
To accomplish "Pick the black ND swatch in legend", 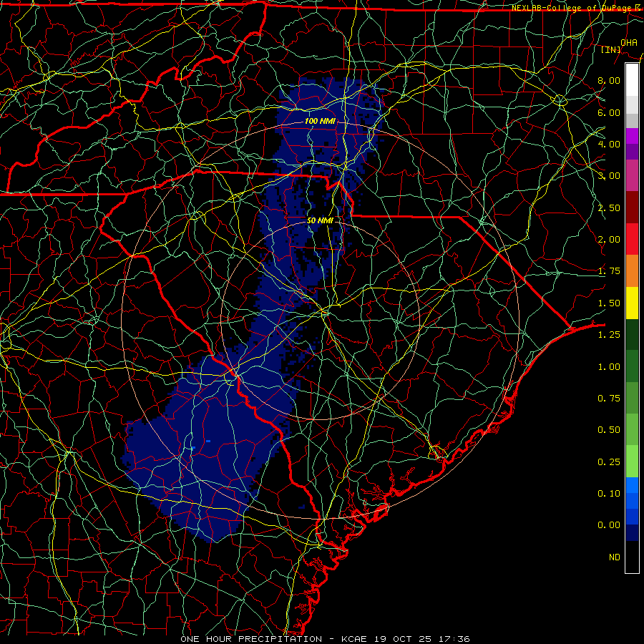I will coord(632,557).
